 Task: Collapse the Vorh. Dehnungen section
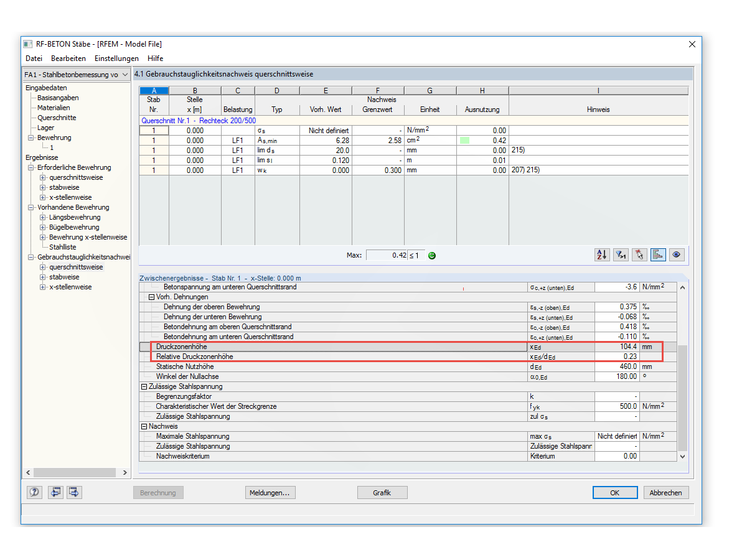(152, 297)
